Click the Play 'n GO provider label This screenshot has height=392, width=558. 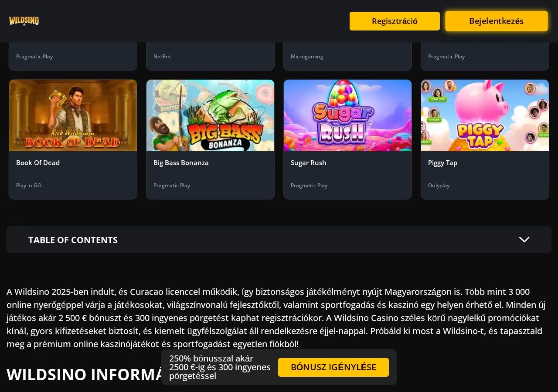click(29, 185)
